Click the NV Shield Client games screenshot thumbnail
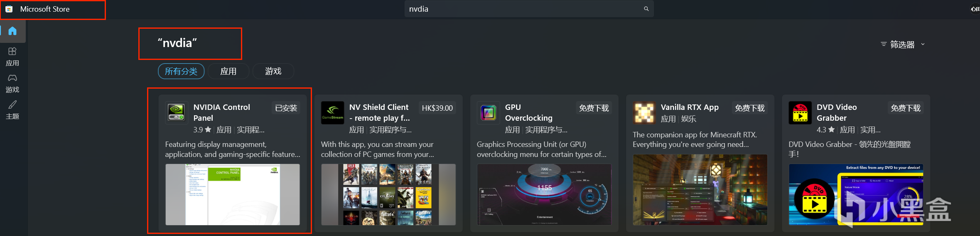This screenshot has width=980, height=236. pos(388,194)
